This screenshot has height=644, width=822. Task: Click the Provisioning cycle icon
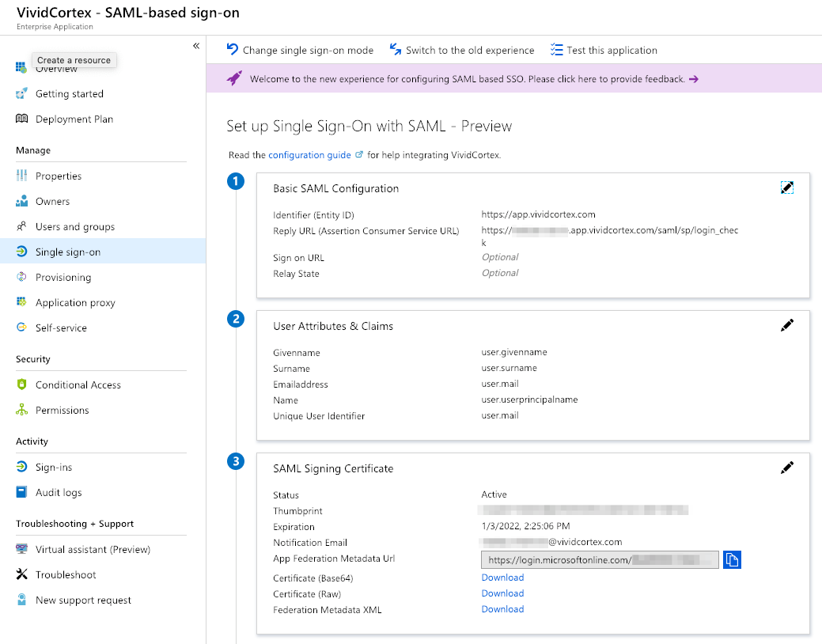point(21,276)
